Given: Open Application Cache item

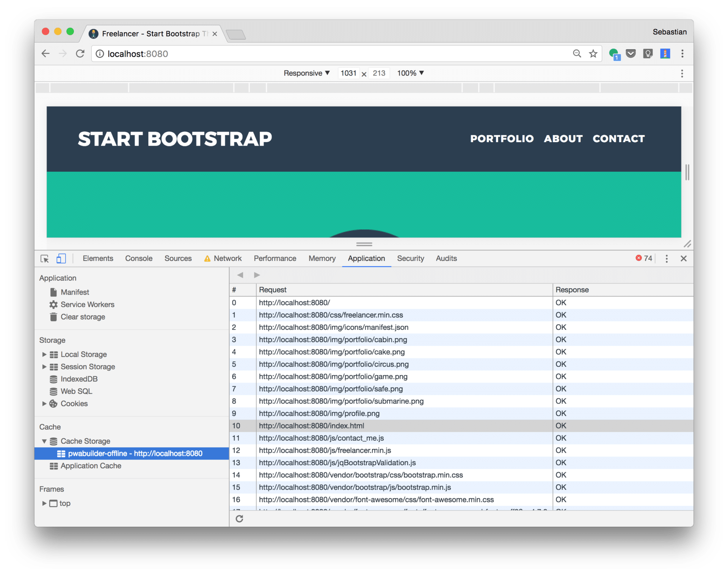Looking at the screenshot, I should [x=91, y=466].
